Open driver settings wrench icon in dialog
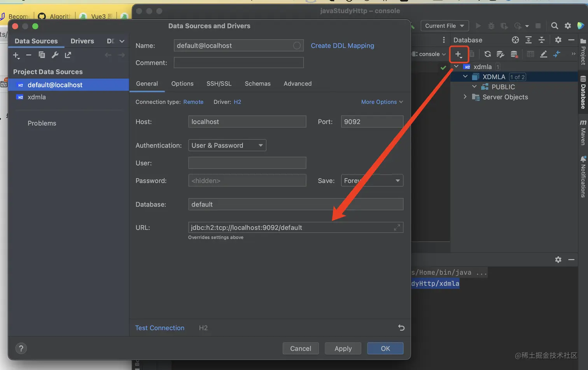 tap(55, 55)
